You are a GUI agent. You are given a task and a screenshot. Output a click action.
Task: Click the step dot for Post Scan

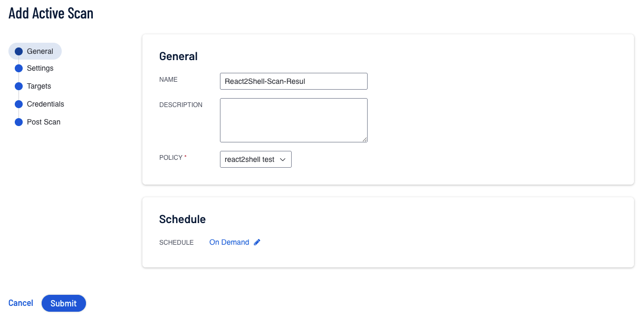tap(19, 122)
